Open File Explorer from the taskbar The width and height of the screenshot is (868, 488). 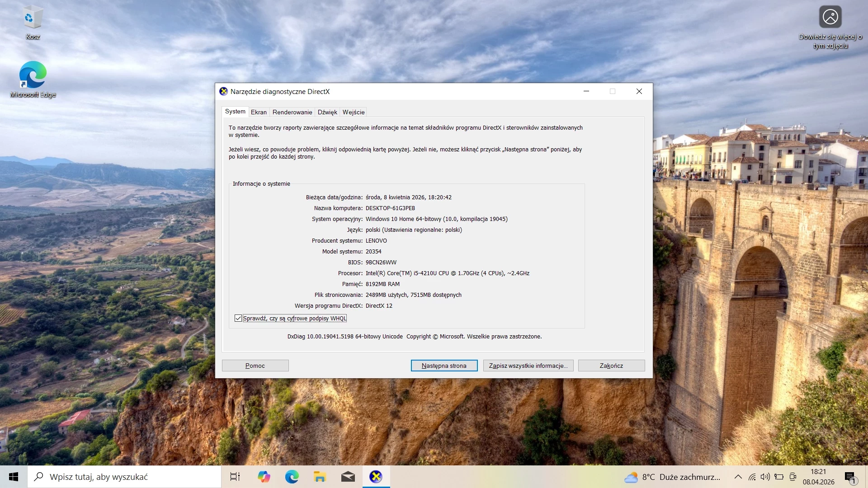320,477
